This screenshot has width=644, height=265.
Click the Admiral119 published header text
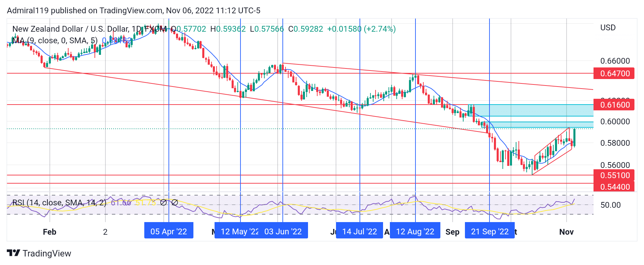[x=133, y=11]
